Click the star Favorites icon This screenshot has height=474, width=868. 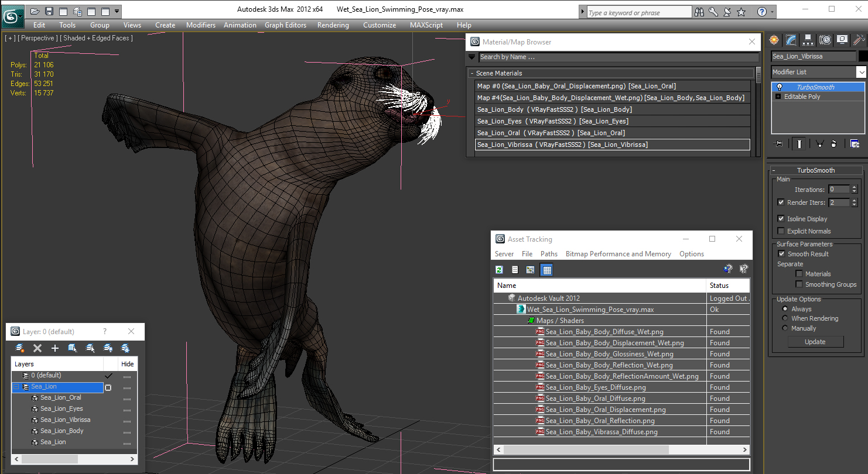[741, 12]
